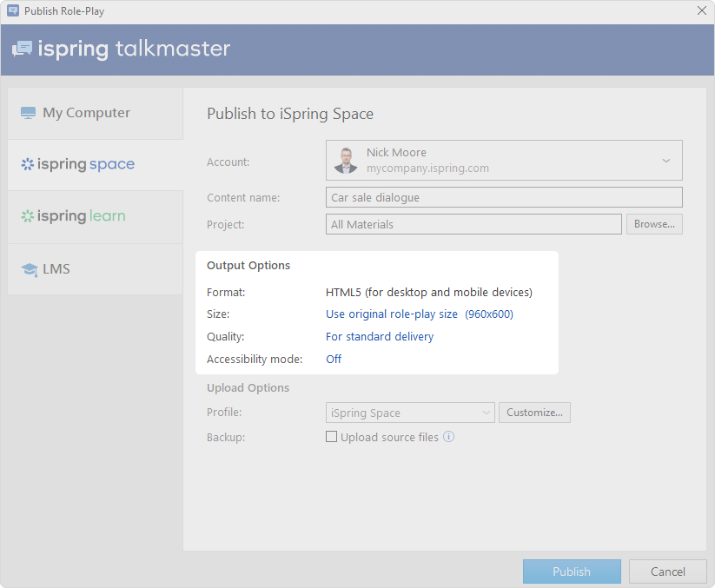Click the LMS graduation cap icon
The image size is (715, 588).
[29, 269]
